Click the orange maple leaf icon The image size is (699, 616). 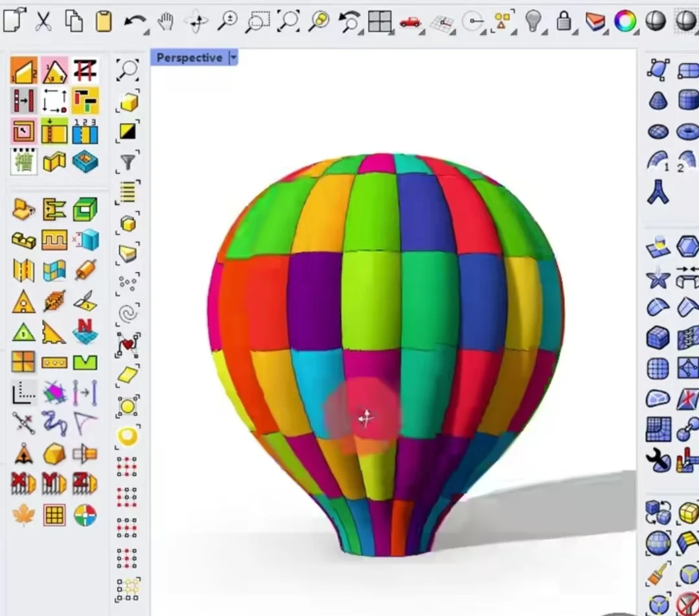pos(24,515)
